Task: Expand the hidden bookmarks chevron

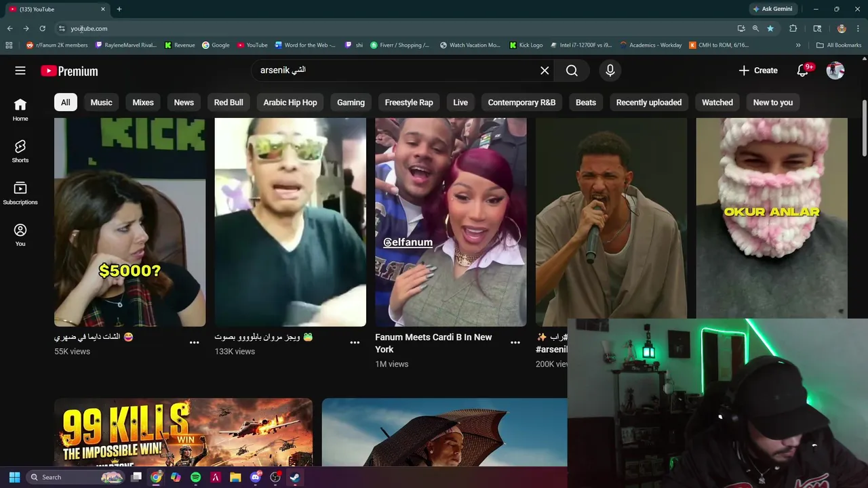Action: pyautogui.click(x=798, y=45)
